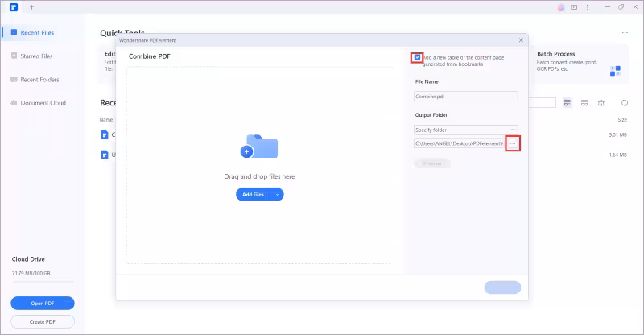Click the output folder path field

click(x=459, y=143)
